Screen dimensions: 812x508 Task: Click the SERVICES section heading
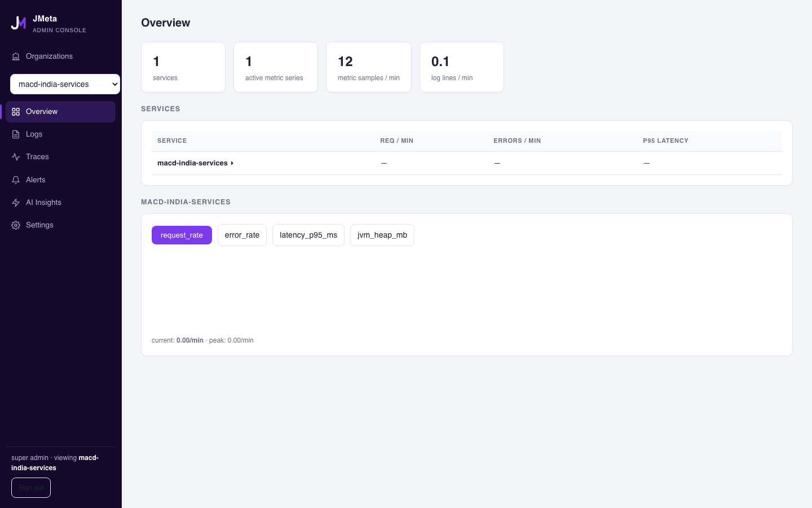(161, 109)
